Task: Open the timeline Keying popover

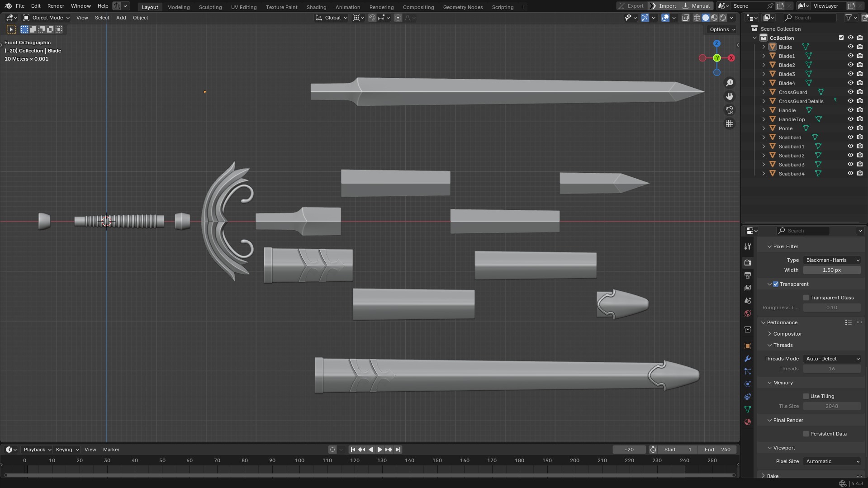Action: 67,450
